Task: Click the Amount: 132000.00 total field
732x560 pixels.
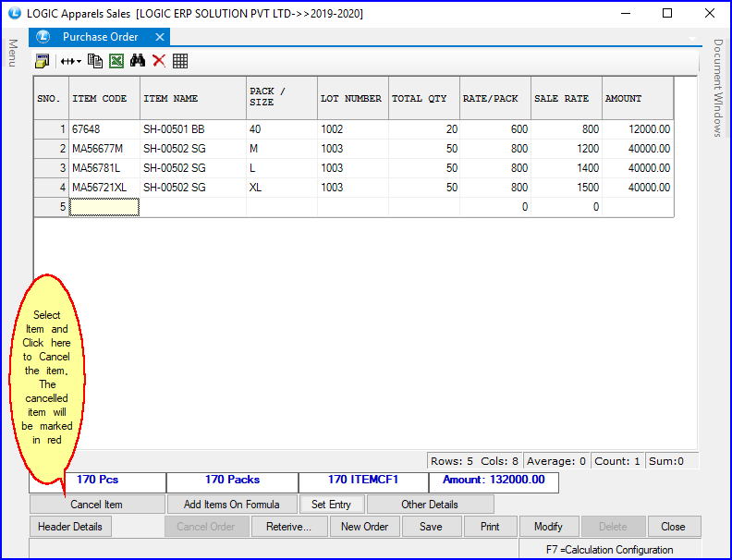Action: 494,481
